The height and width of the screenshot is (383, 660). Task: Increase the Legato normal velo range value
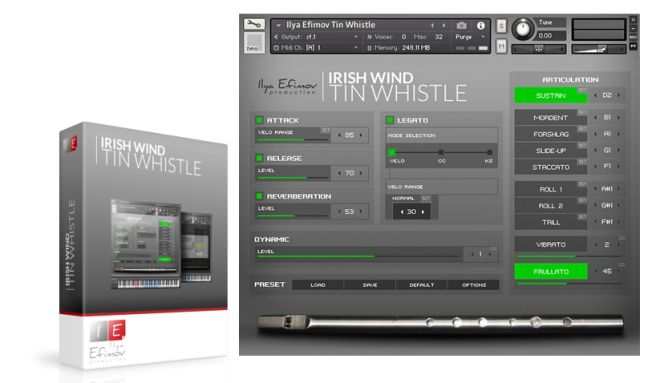pos(423,212)
